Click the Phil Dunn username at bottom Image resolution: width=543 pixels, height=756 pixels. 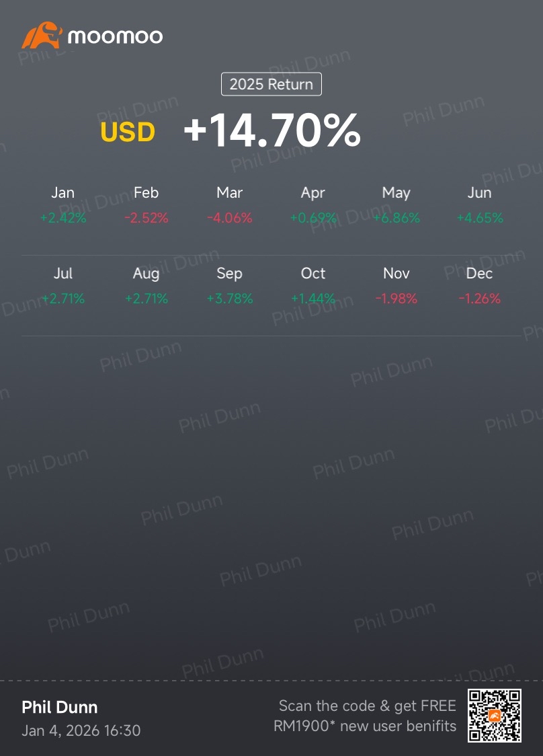(60, 707)
